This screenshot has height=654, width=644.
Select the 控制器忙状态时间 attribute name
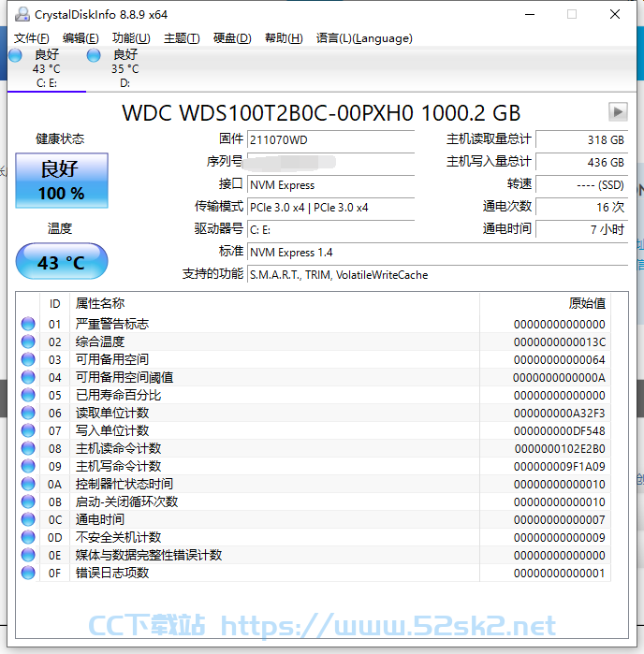pos(124,484)
